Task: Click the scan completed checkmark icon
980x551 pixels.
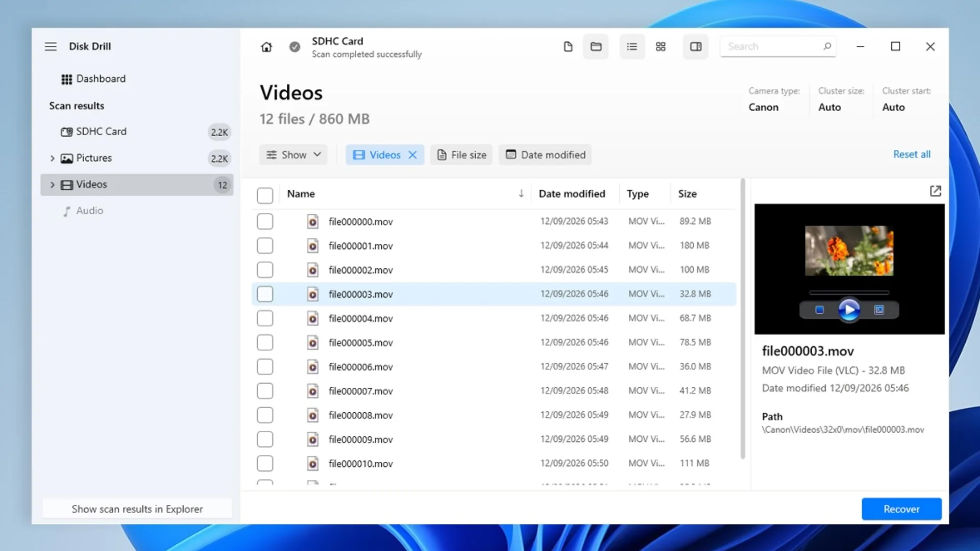Action: pyautogui.click(x=295, y=47)
